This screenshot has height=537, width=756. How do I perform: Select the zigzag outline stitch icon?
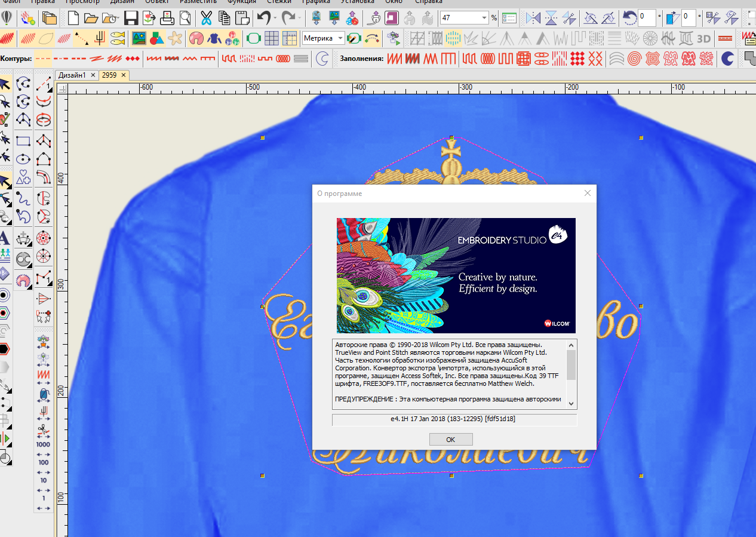[x=189, y=59]
